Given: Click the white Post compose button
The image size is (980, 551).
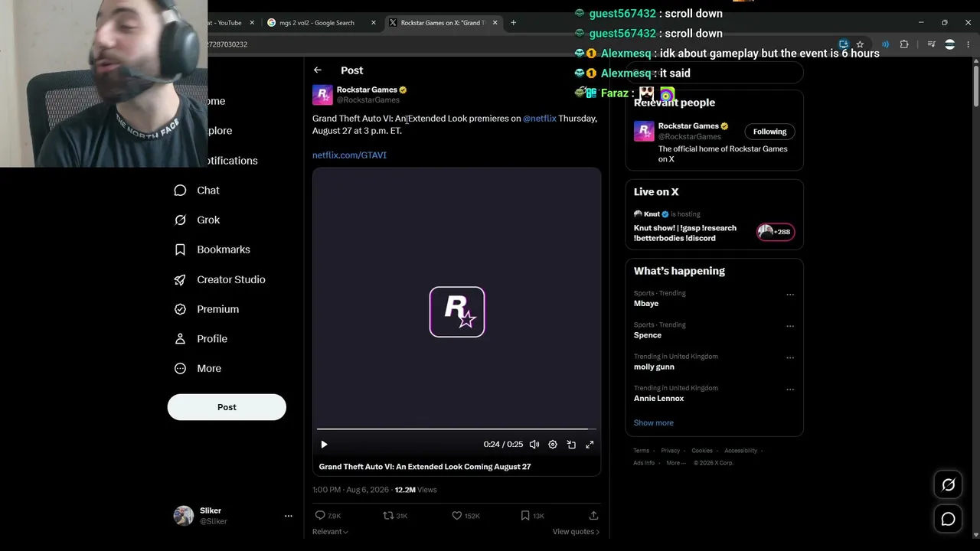Looking at the screenshot, I should [227, 407].
